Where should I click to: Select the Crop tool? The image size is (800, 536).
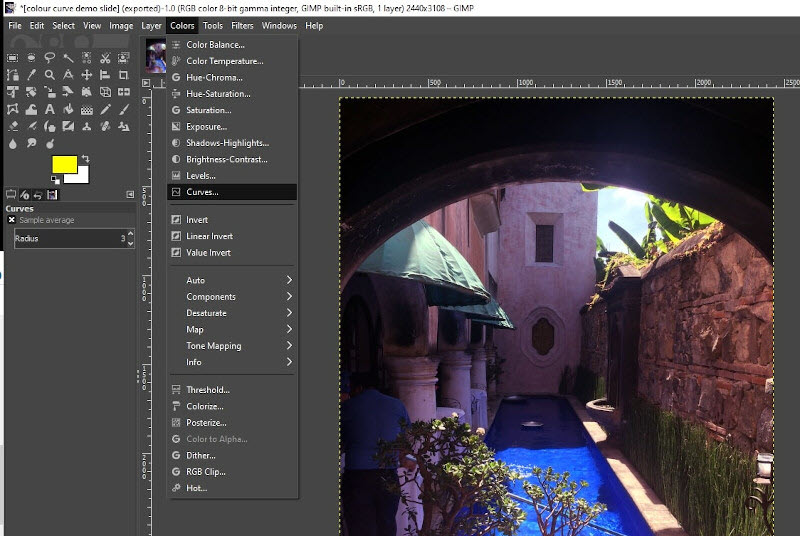[123, 75]
